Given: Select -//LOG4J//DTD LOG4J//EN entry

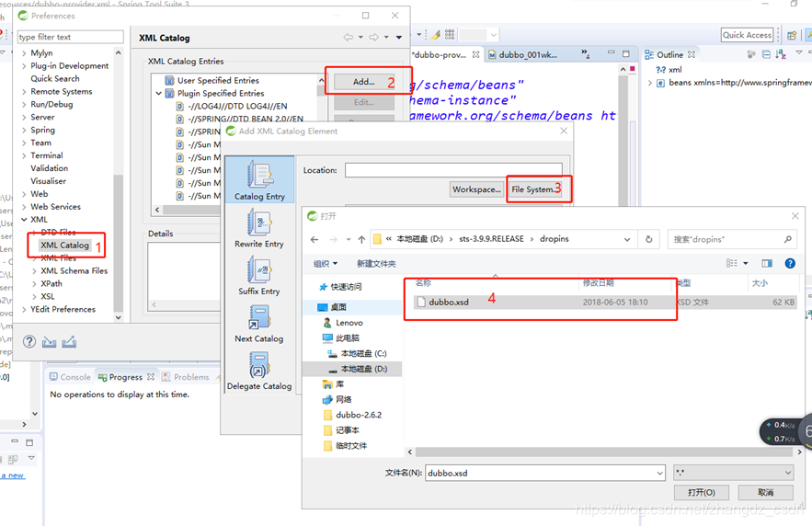Looking at the screenshot, I should pos(237,106).
